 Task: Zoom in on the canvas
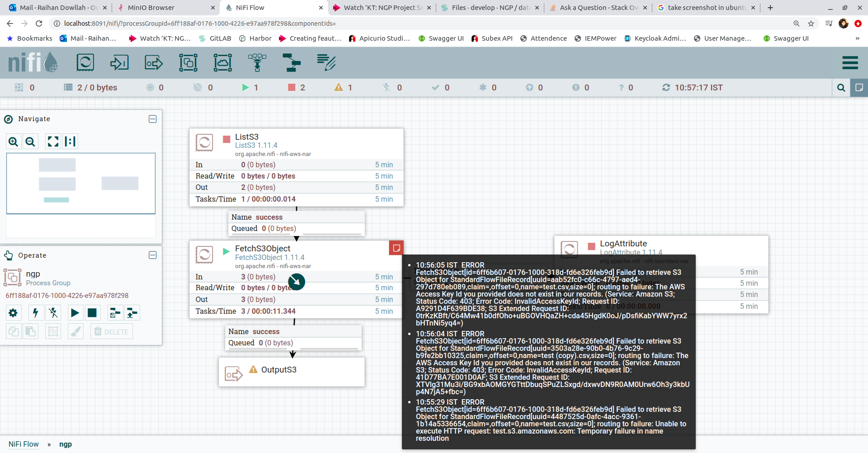[14, 142]
